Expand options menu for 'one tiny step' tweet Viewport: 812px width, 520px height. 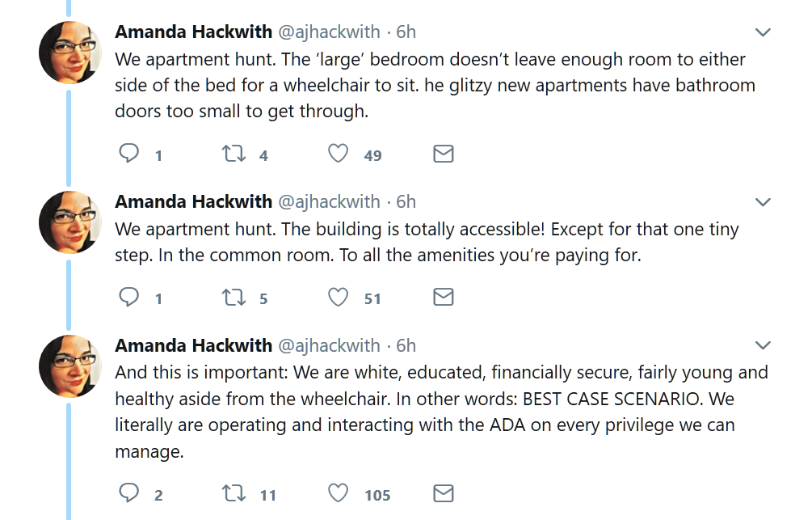coord(762,202)
